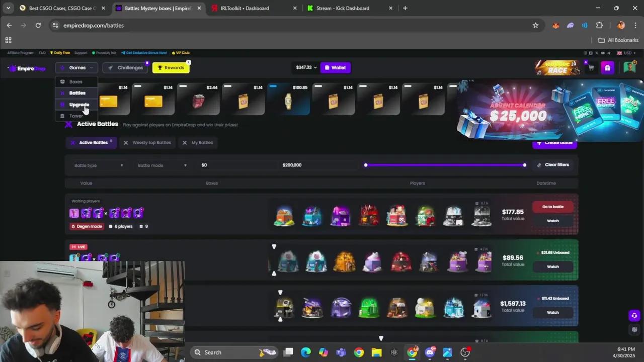Open the Advent Calendar $25,000 banner

click(x=550, y=110)
